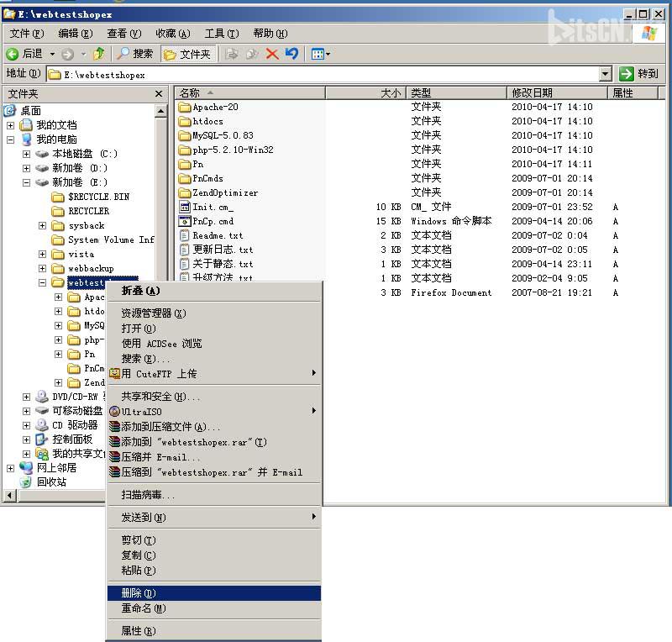This screenshot has width=672, height=642.
Task: Expand the webbackup folder node
Action: pyautogui.click(x=43, y=268)
